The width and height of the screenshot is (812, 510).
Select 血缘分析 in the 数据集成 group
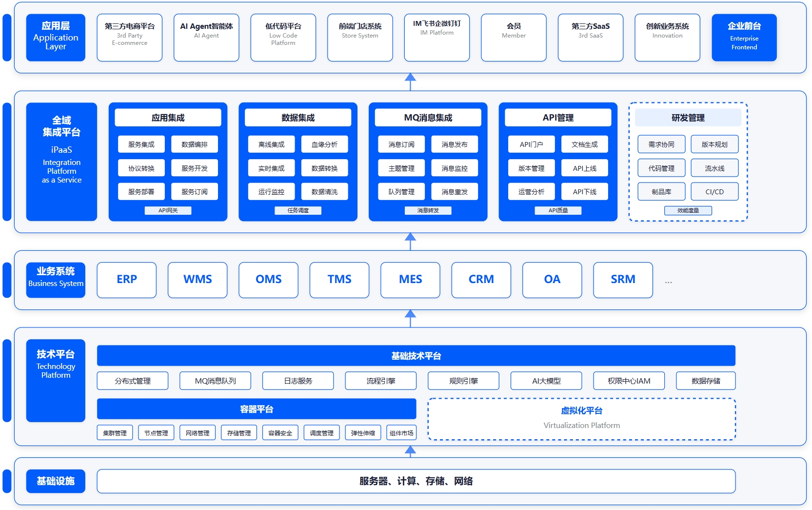click(324, 144)
